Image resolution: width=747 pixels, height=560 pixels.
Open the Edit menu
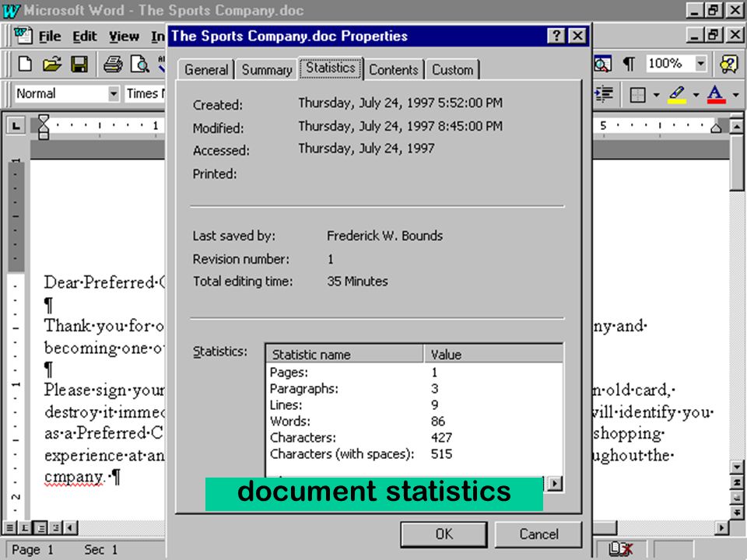85,37
